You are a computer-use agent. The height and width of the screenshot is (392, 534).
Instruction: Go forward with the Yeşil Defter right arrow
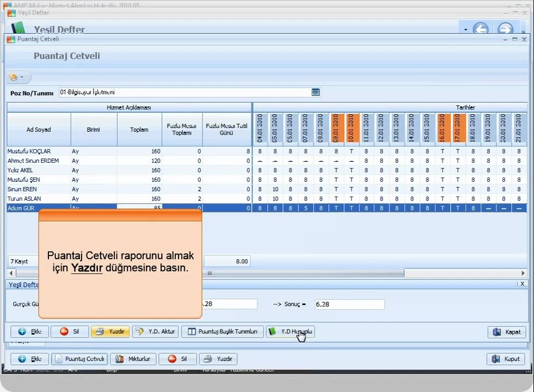click(x=505, y=29)
